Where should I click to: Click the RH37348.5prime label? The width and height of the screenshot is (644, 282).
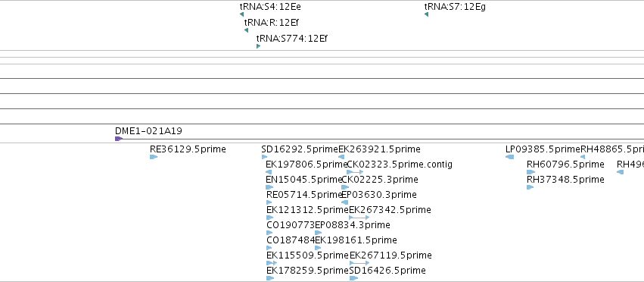coord(565,180)
